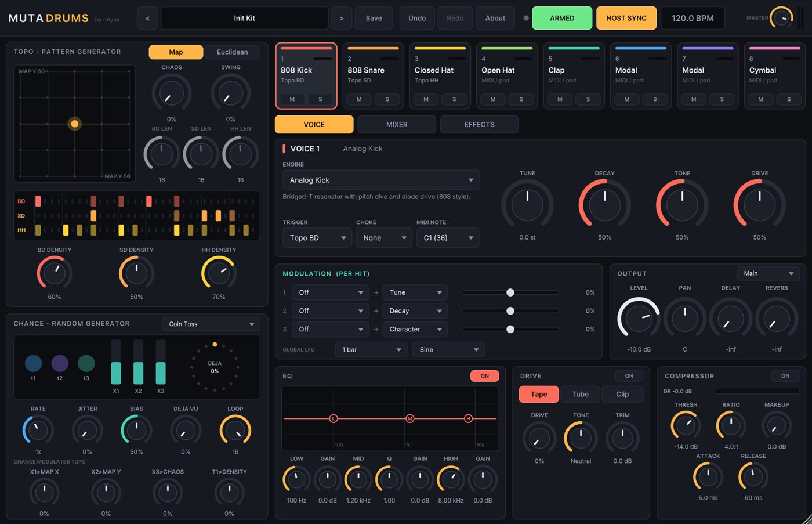Open the About dialog
The height and width of the screenshot is (524, 812).
(495, 18)
